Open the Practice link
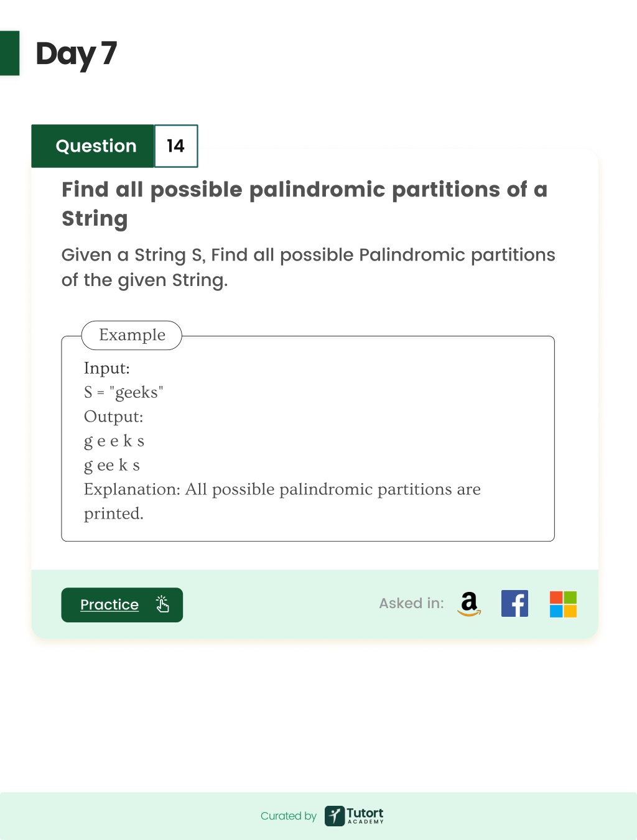The height and width of the screenshot is (840, 637). (x=109, y=604)
